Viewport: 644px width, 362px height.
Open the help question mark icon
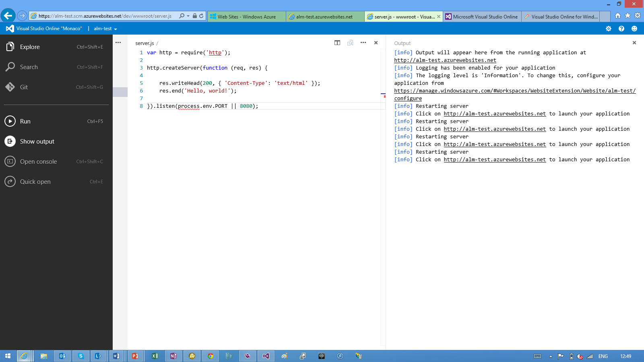pyautogui.click(x=621, y=29)
